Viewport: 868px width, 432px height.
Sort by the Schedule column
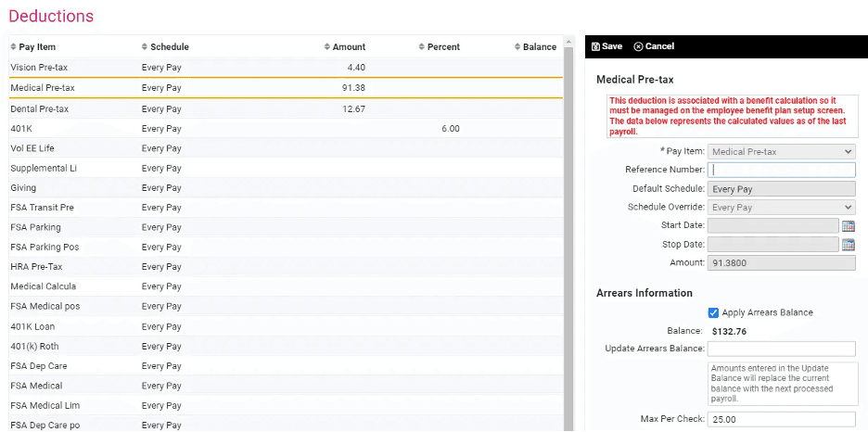point(165,47)
